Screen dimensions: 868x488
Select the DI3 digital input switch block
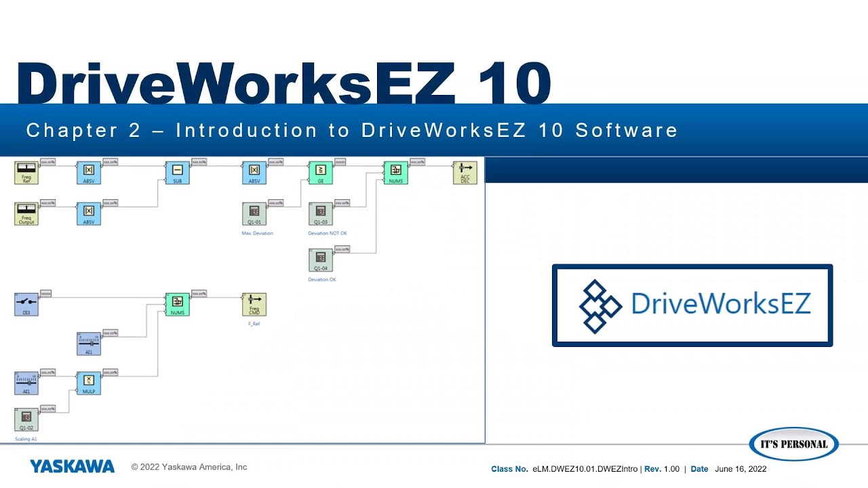[x=26, y=305]
